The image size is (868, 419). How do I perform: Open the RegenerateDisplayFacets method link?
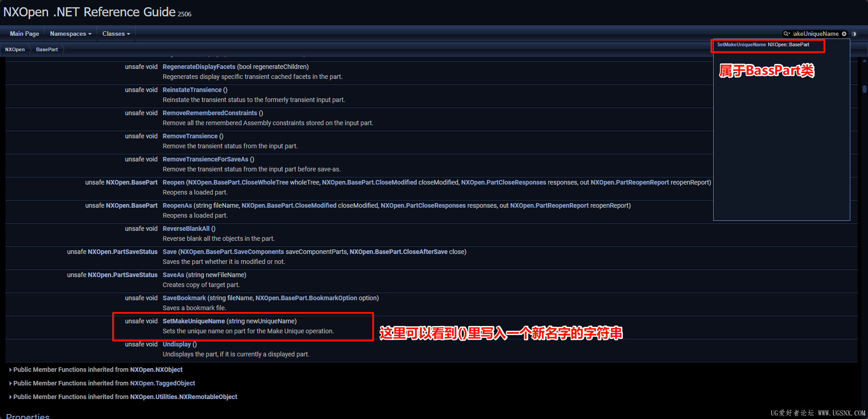tap(199, 67)
